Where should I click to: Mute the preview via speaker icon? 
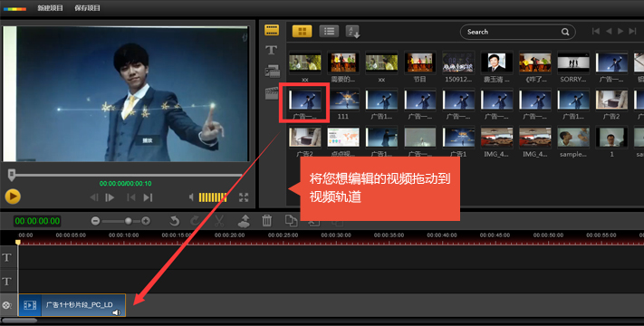(x=191, y=197)
